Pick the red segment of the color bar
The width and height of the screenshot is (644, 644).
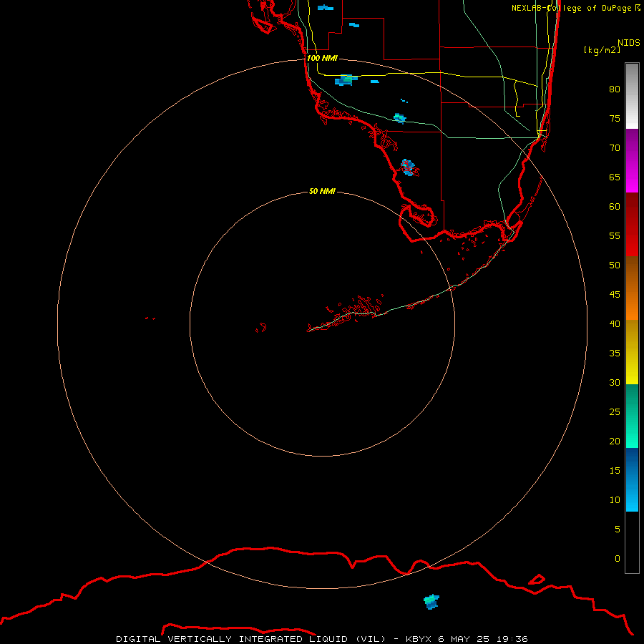pyautogui.click(x=632, y=225)
